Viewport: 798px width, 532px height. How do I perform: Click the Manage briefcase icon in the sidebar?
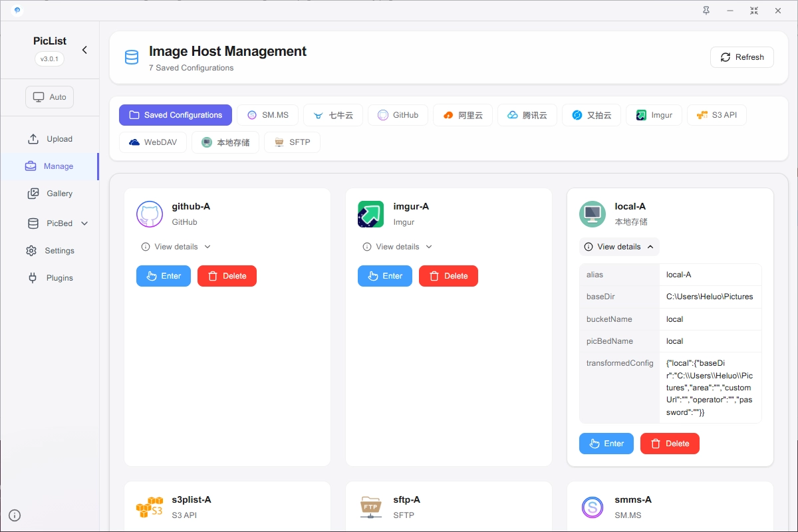[31, 166]
